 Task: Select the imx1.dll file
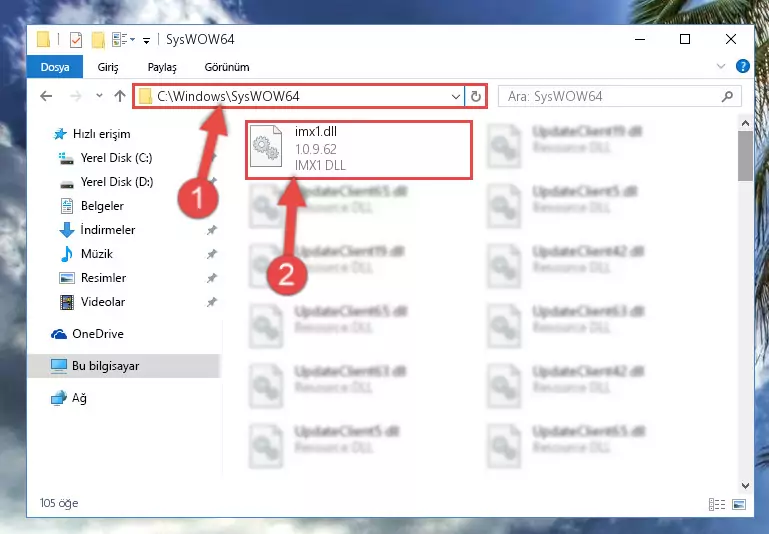(x=359, y=150)
